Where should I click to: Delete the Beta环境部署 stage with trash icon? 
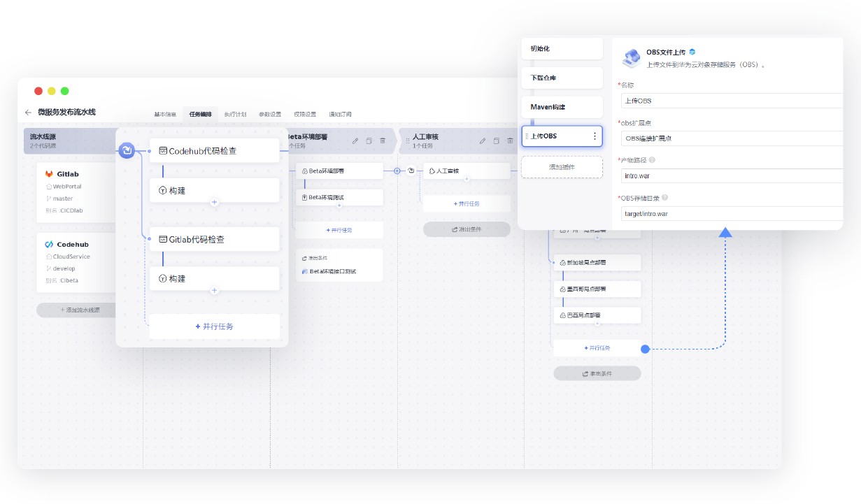coord(383,141)
